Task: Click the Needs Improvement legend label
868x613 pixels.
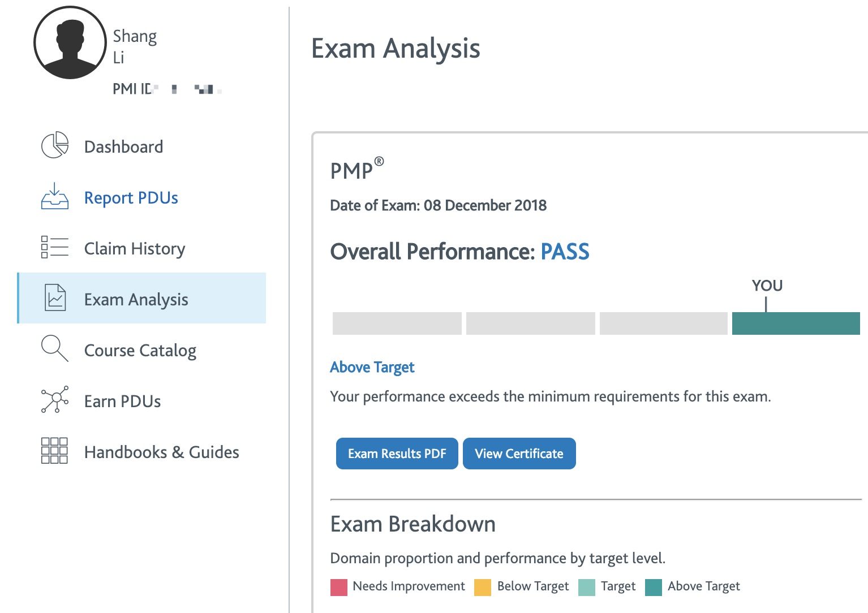Action: [409, 586]
